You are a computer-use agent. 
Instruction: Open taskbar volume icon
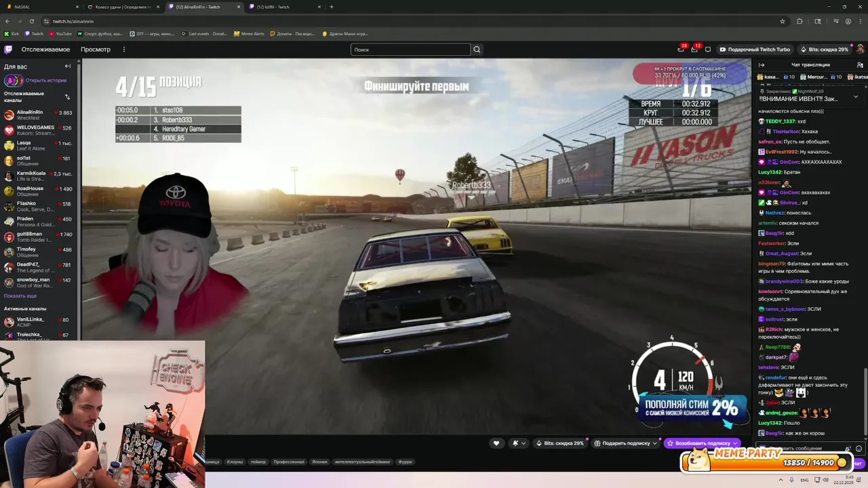pos(825,480)
